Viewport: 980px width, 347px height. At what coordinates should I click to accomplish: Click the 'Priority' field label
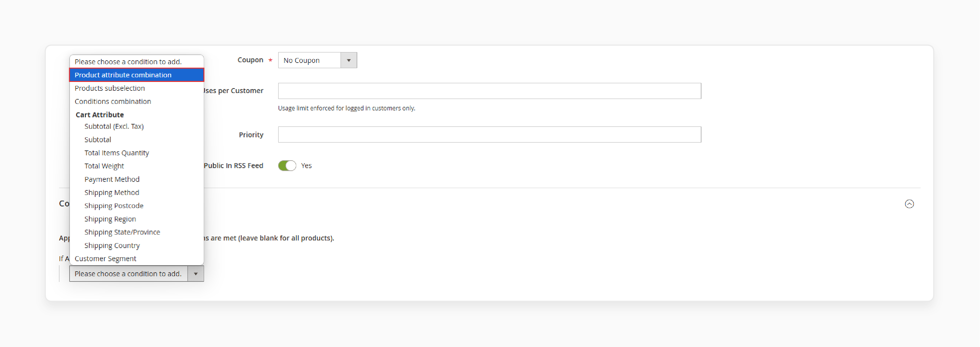(x=251, y=135)
